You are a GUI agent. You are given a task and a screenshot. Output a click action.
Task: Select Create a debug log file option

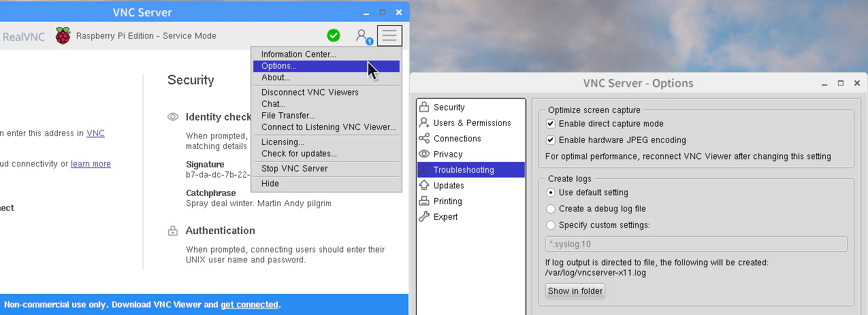[551, 209]
